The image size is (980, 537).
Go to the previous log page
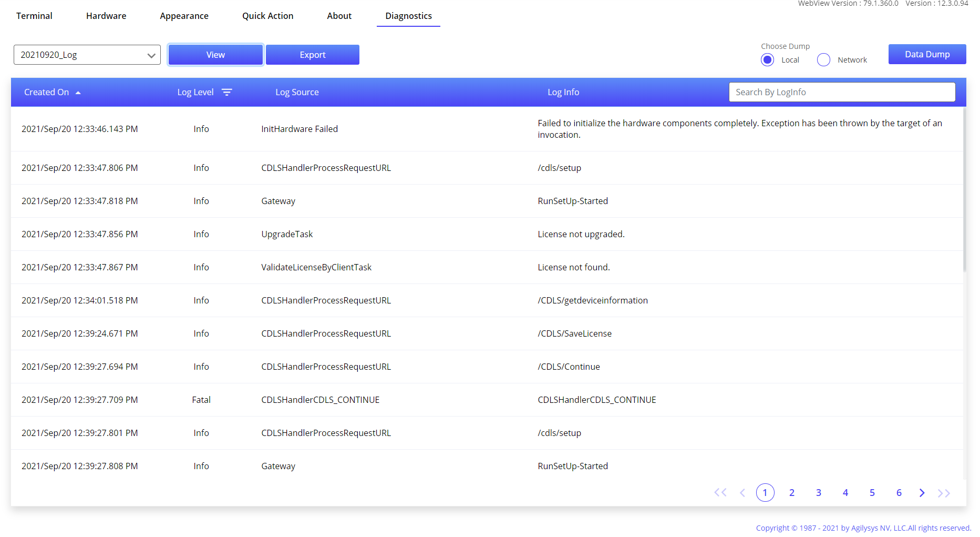(742, 493)
